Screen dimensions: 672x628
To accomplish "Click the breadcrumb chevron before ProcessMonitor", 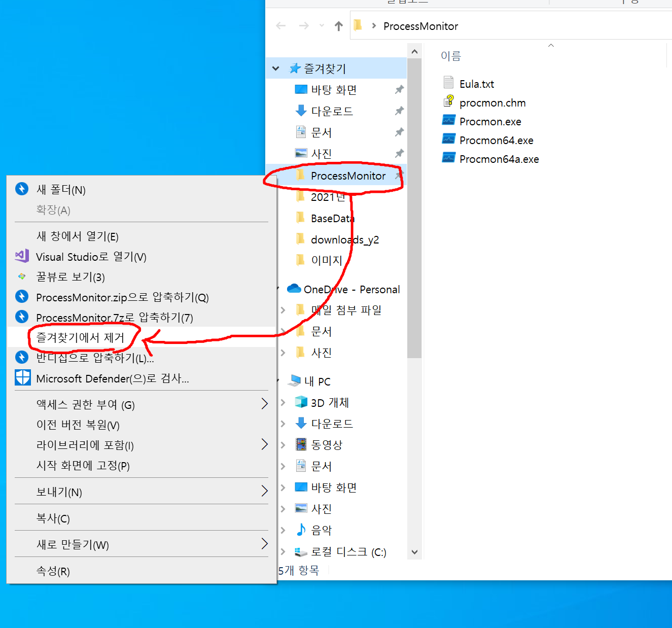I will 374,26.
